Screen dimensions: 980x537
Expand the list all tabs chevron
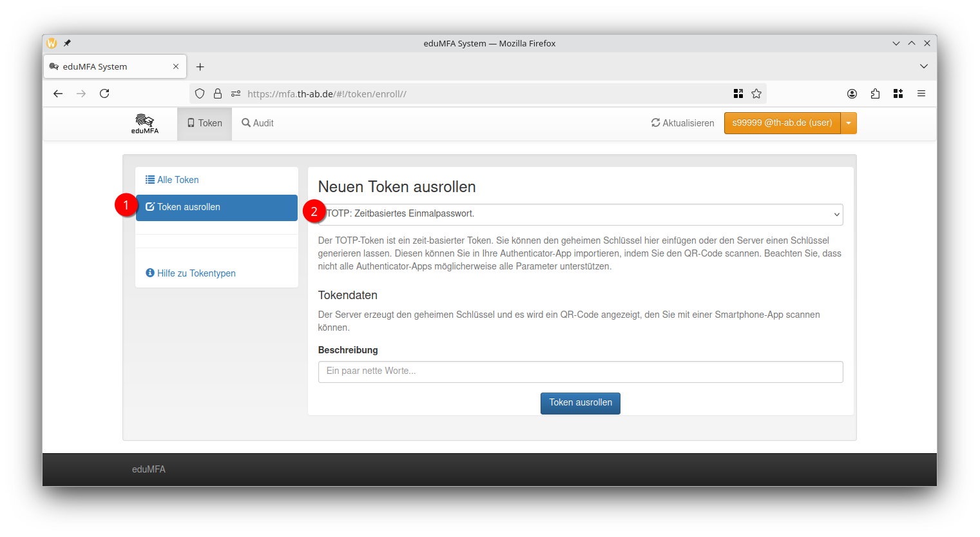click(x=924, y=66)
